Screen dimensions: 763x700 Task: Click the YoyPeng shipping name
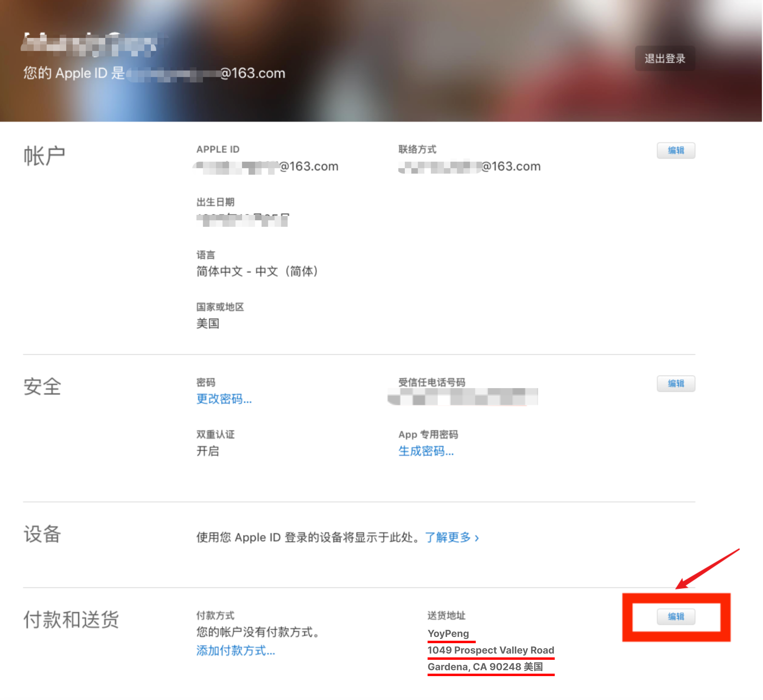448,633
